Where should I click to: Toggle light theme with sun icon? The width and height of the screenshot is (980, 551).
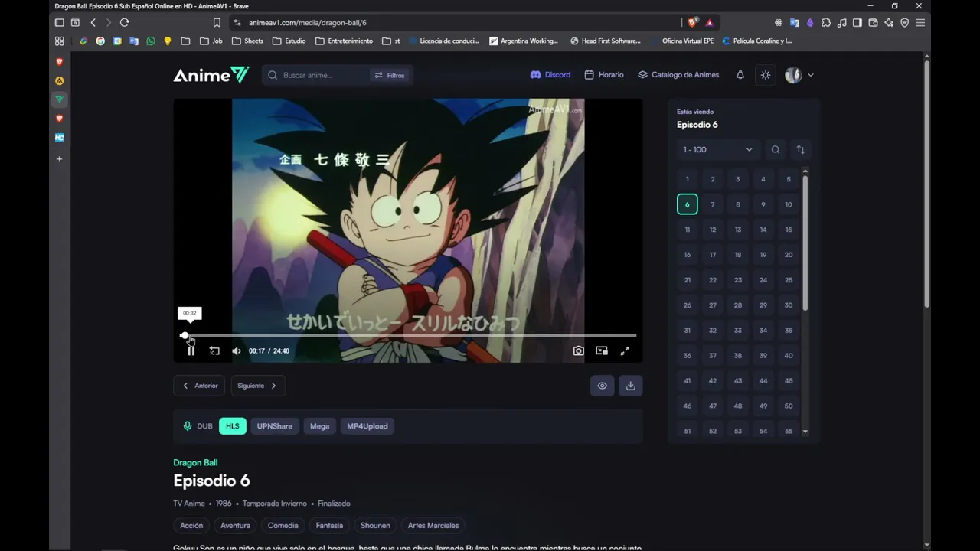click(765, 75)
